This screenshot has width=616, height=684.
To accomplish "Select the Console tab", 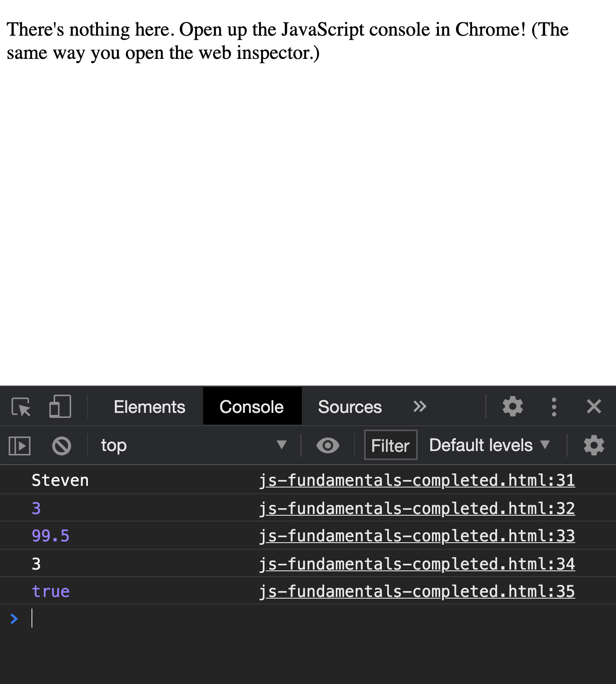I will [252, 406].
